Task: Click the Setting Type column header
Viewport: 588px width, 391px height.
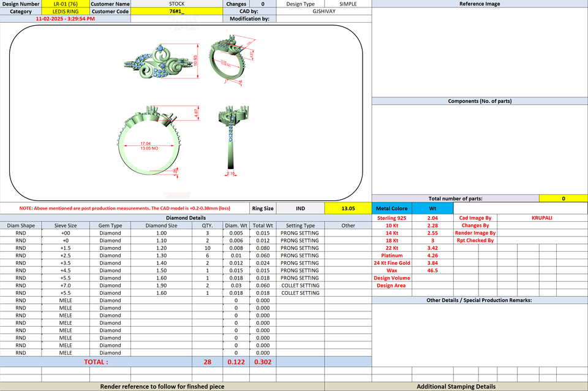Action: tap(300, 226)
